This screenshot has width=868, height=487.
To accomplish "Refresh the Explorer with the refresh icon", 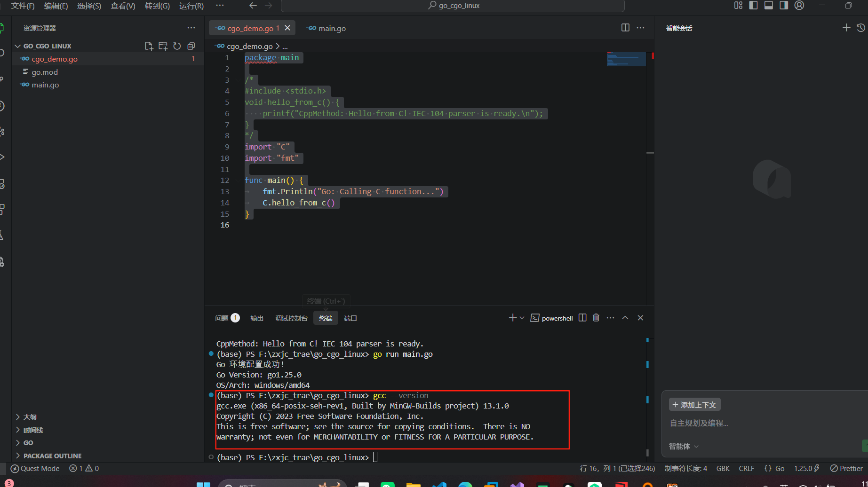I will [x=177, y=46].
